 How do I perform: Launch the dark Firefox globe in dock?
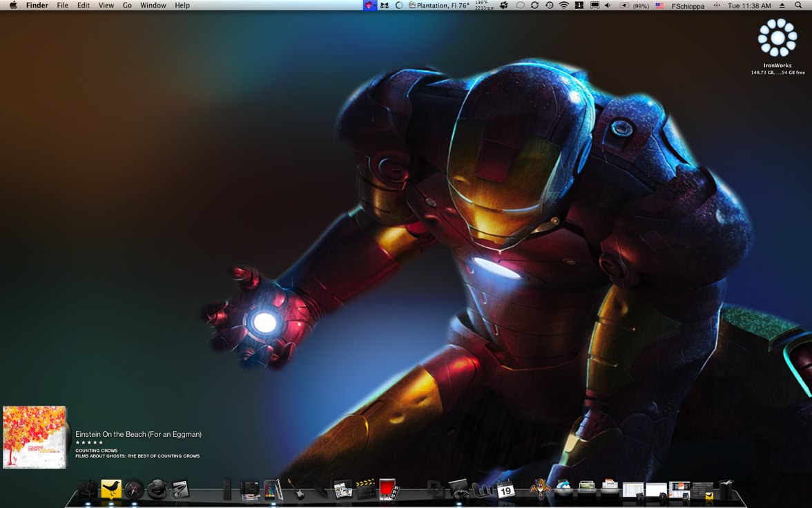[157, 489]
